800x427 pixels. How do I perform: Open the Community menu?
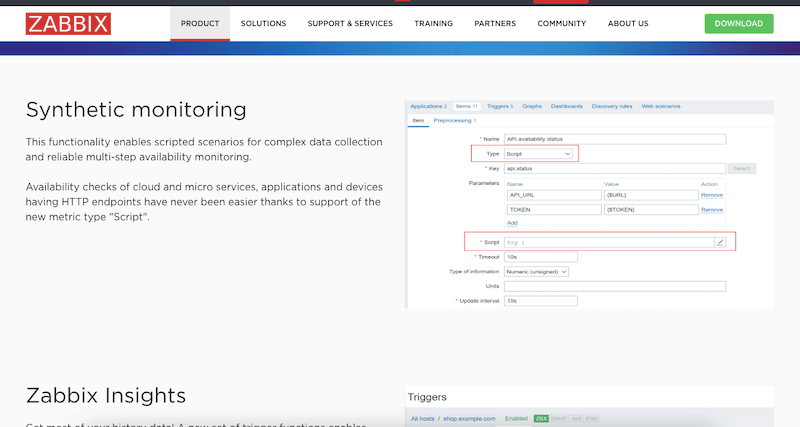(x=562, y=23)
